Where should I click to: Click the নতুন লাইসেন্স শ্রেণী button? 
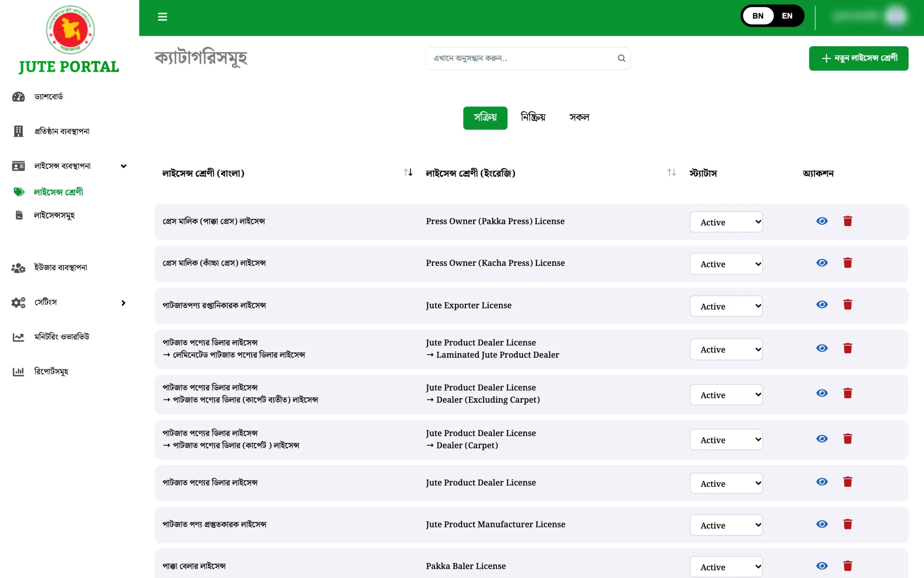point(858,58)
